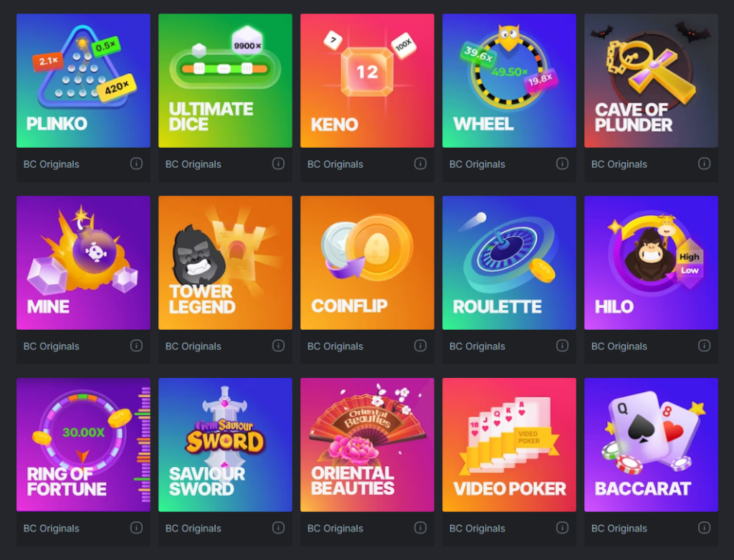Launch the Hilo game thumbnail
Image resolution: width=734 pixels, height=560 pixels.
coord(651,262)
